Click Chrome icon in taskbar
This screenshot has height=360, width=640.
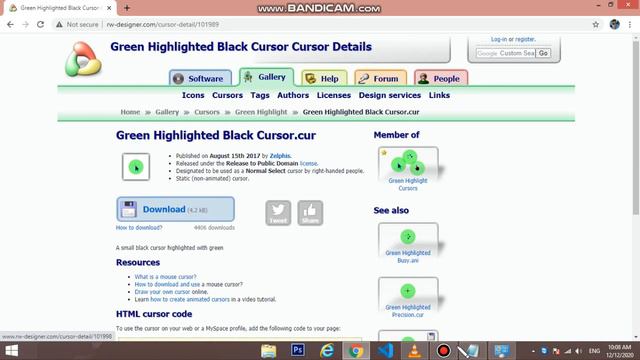[356, 351]
